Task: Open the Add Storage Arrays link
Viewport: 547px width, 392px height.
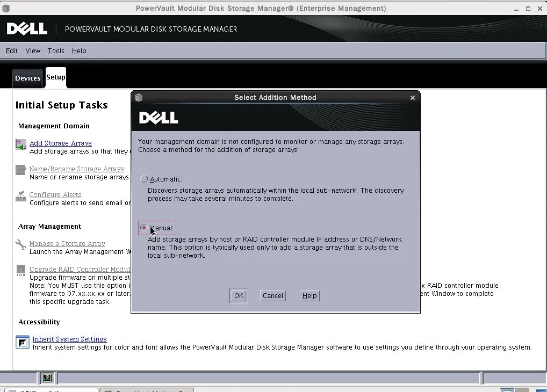Action: (60, 143)
